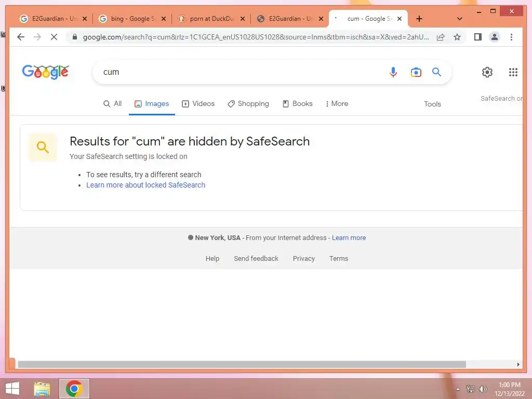Open File Explorer from the taskbar
The image size is (532, 399).
coord(42,389)
